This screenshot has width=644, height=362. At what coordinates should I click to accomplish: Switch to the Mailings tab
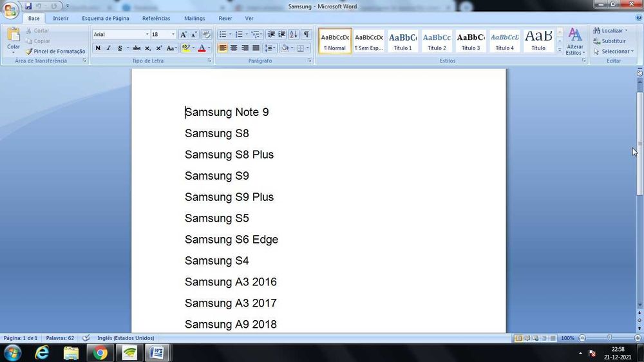coord(194,19)
